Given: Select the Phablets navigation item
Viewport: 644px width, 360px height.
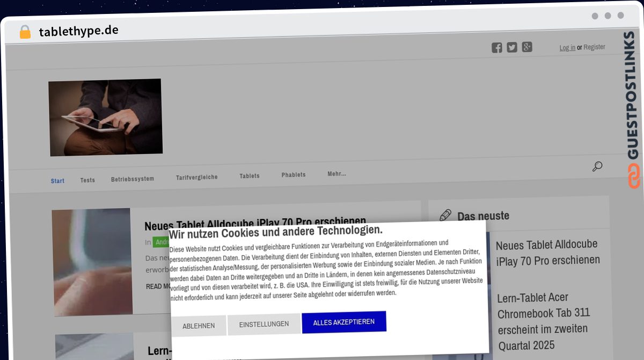Looking at the screenshot, I should [294, 175].
